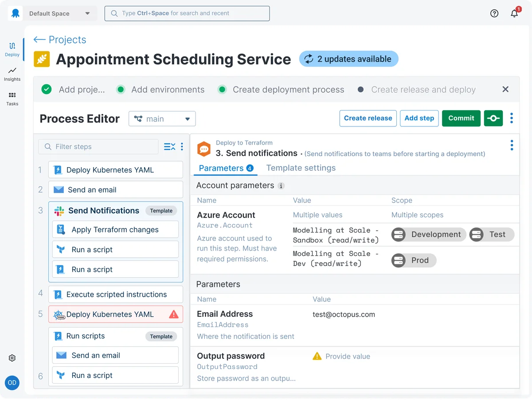Screen dimensions: 532x401
Task: Click the Deploy to Terraform label
Action: 244,143
